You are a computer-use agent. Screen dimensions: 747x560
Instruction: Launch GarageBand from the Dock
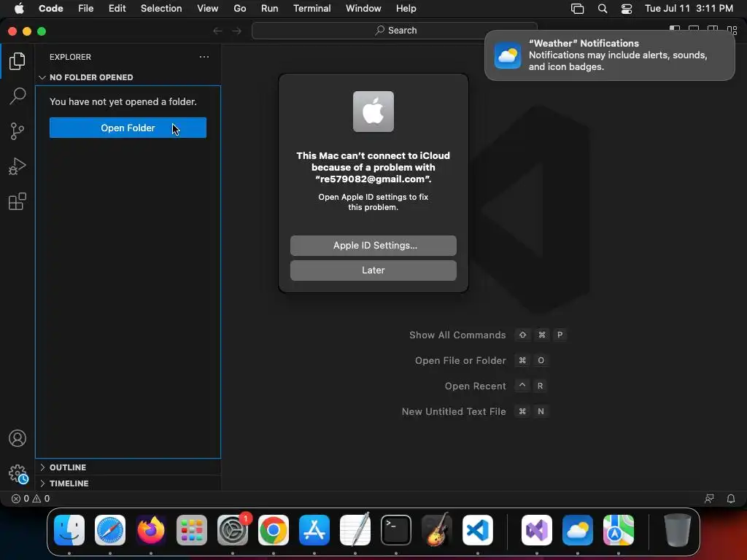point(436,530)
